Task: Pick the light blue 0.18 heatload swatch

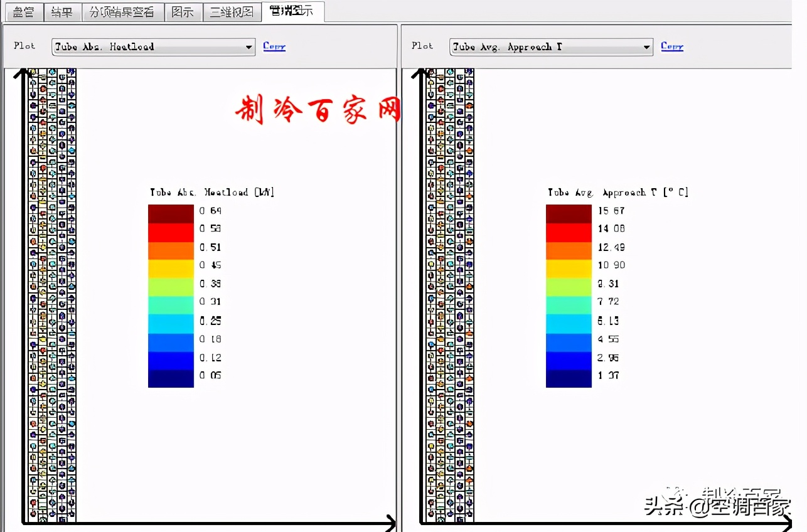Action: pyautogui.click(x=171, y=341)
